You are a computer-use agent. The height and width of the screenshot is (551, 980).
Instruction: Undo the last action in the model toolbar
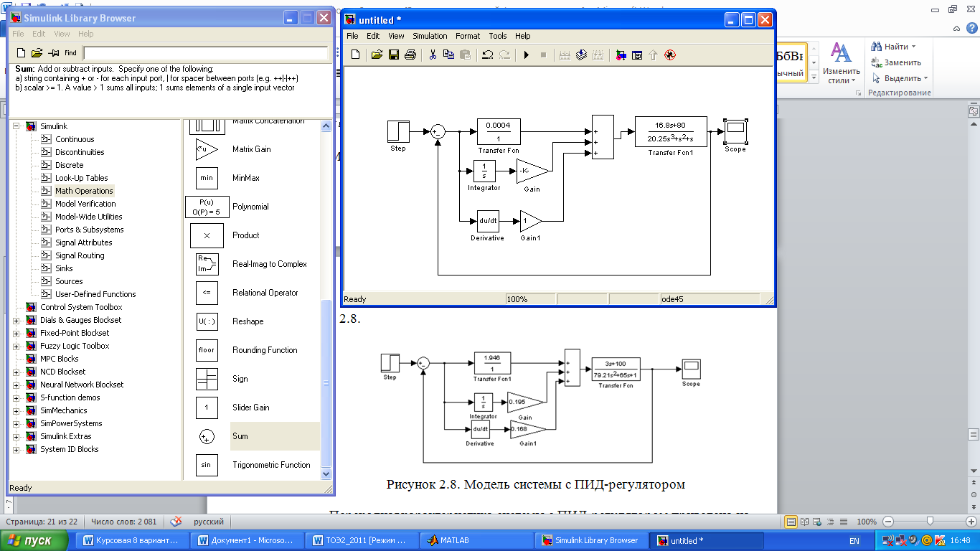(x=487, y=55)
